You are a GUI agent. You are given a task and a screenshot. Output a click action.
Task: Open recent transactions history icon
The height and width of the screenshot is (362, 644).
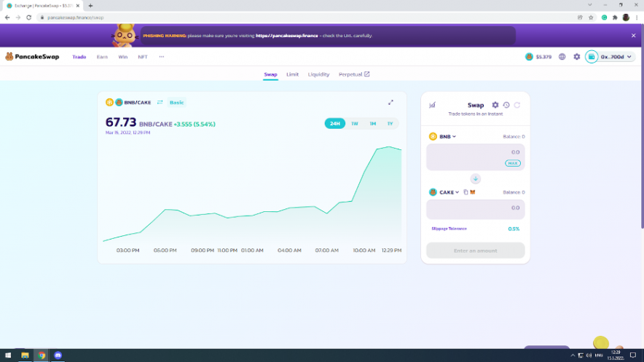(506, 105)
